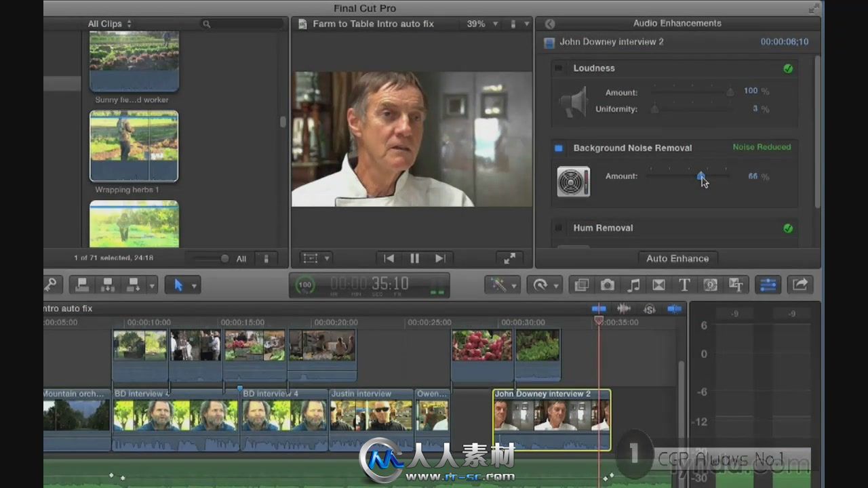Toggle timeline solo button
This screenshot has height=488, width=868.
tap(649, 309)
